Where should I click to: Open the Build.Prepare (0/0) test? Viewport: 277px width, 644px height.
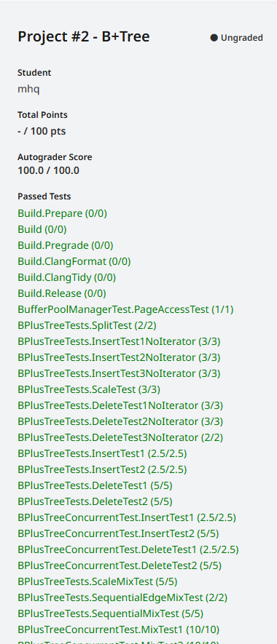(62, 213)
